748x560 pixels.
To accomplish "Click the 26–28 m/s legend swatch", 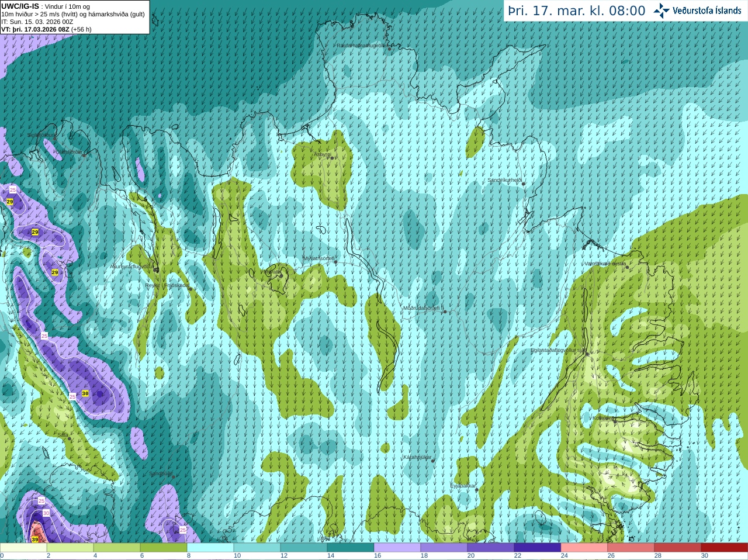I will 631,548.
